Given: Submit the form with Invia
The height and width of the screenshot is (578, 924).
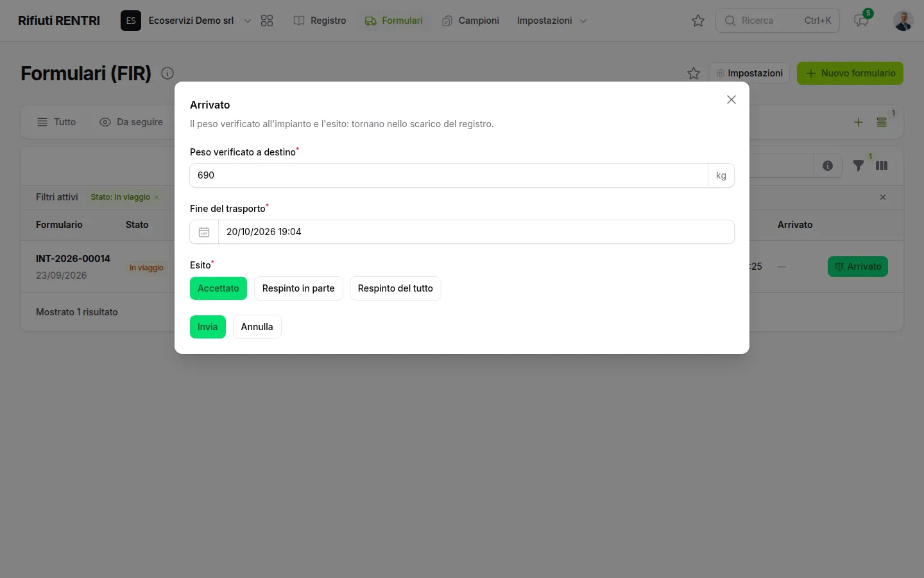Looking at the screenshot, I should (x=208, y=327).
